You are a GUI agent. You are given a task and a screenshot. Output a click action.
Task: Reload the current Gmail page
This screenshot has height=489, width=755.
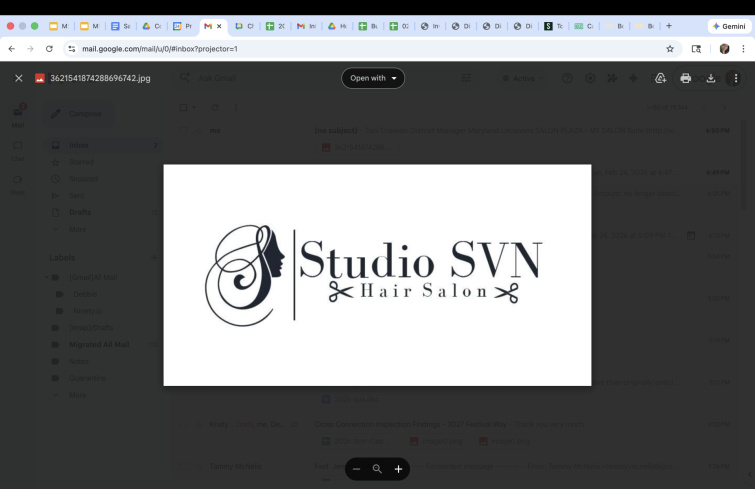coord(49,48)
